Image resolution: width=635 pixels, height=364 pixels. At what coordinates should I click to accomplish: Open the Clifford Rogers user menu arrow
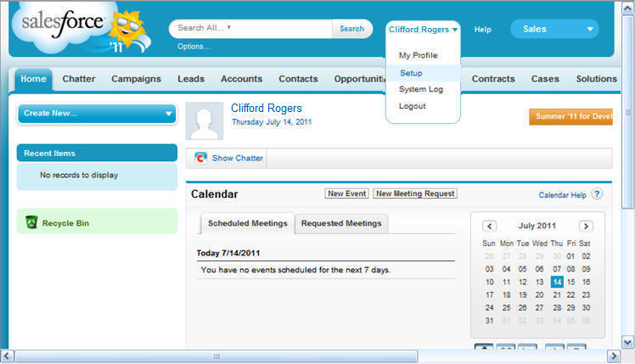(x=455, y=30)
